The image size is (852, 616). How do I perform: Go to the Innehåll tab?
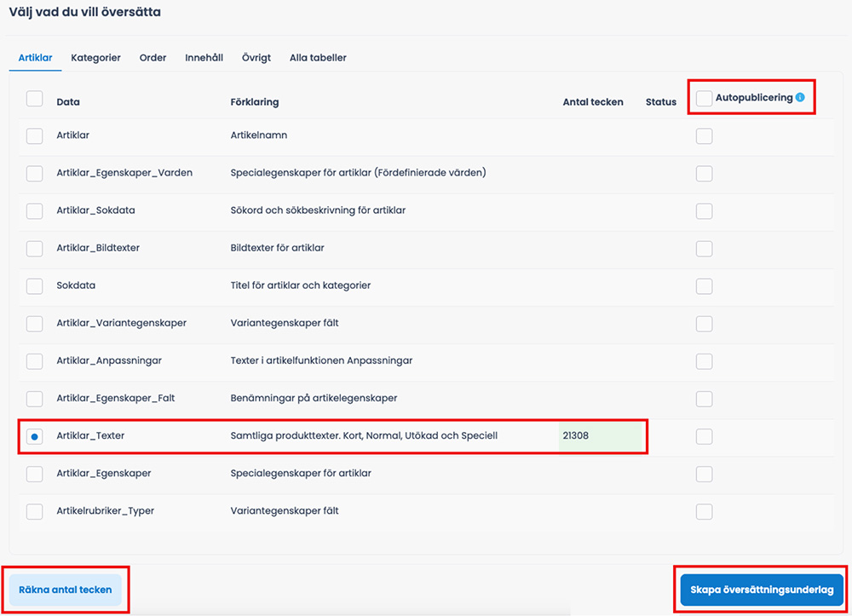pos(204,58)
